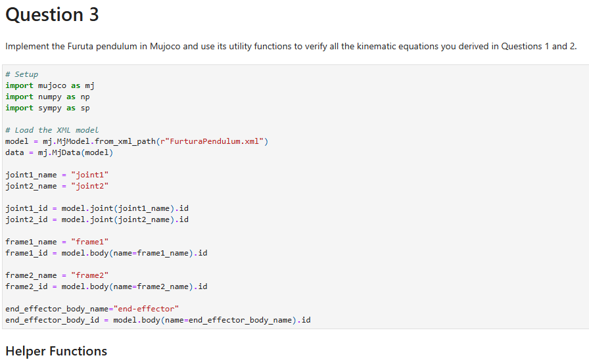Click the '# Load the XML model' comment

coord(52,130)
